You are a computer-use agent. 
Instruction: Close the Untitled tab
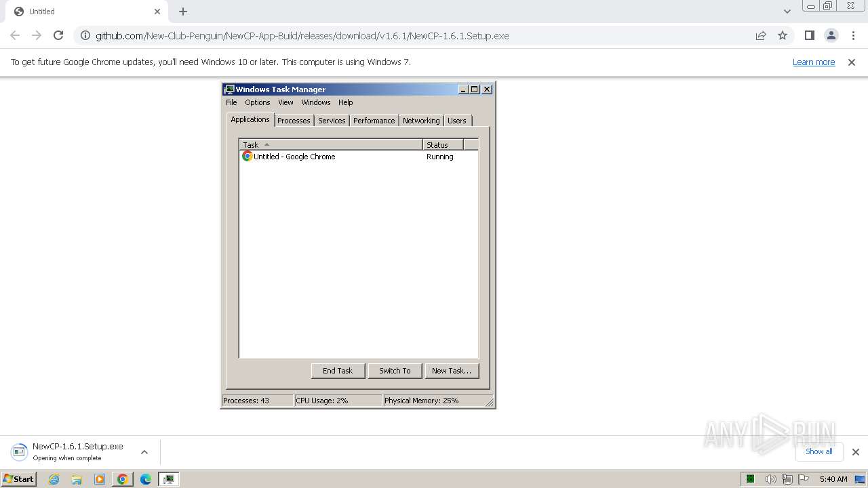(x=157, y=12)
